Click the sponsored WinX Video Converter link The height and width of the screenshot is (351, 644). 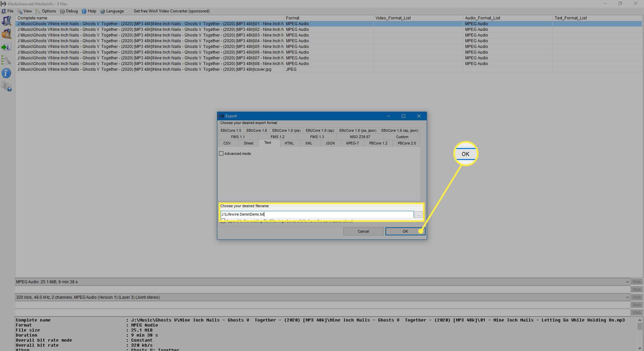tap(172, 11)
